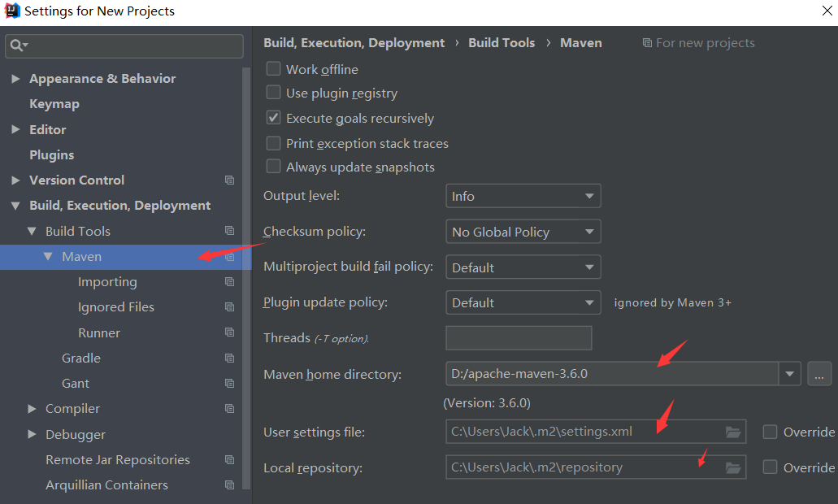Viewport: 838px width, 504px height.
Task: Enable Always update snapshots checkbox
Action: (273, 166)
